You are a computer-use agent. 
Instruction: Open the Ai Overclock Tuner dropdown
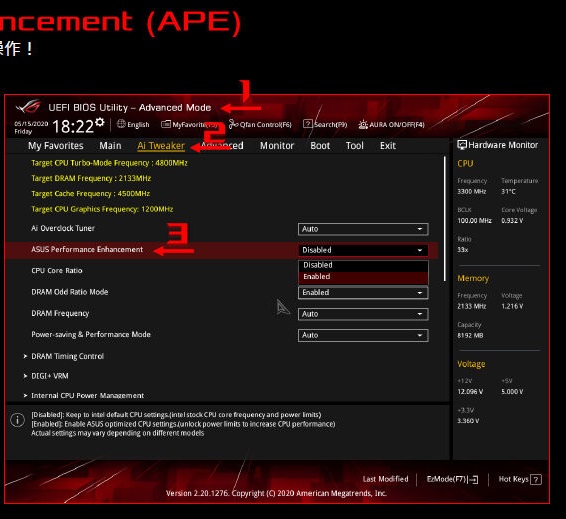click(363, 229)
